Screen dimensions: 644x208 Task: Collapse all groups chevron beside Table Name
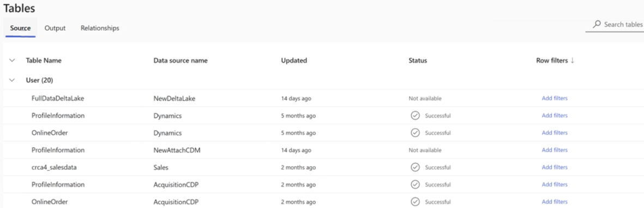click(13, 61)
